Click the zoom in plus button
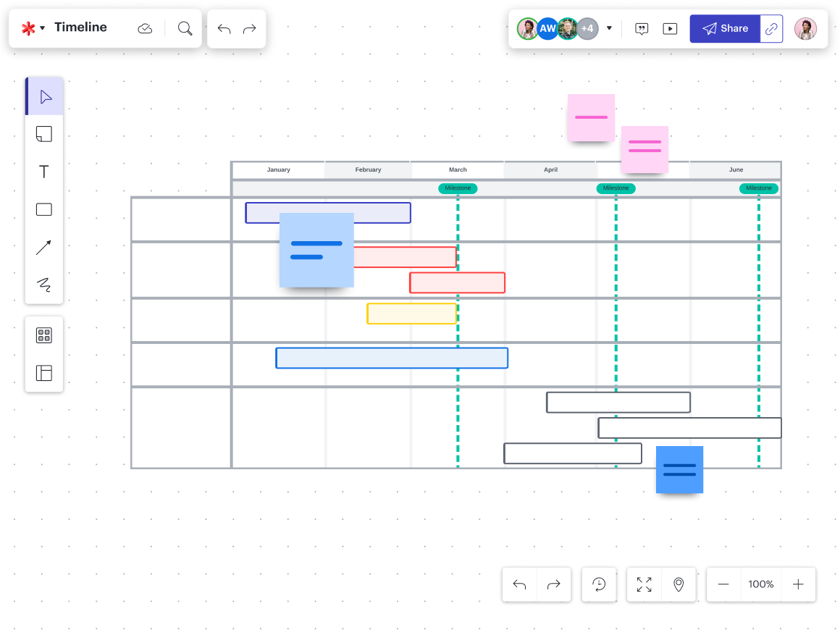 pyautogui.click(x=798, y=584)
